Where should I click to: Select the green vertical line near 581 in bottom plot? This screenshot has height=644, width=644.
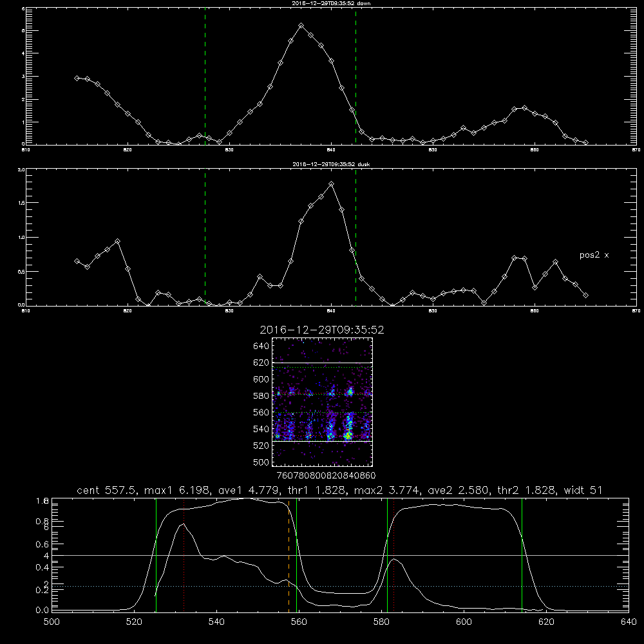[x=387, y=555]
